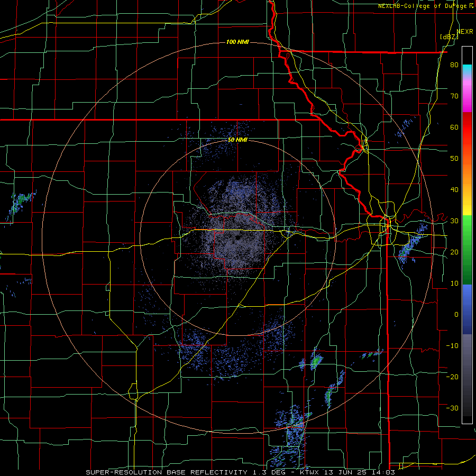The image size is (476, 476).
Task: Click the 60 value on the color scale
Action: tap(454, 127)
